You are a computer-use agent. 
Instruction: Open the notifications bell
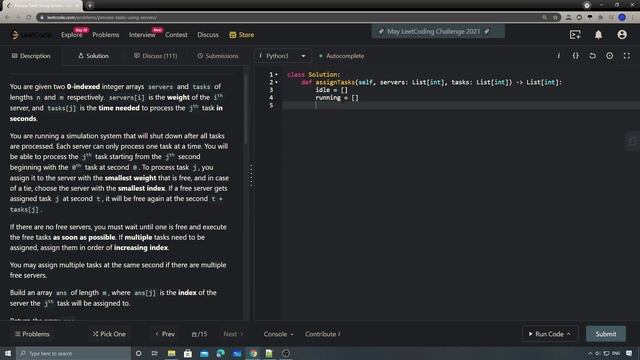598,35
